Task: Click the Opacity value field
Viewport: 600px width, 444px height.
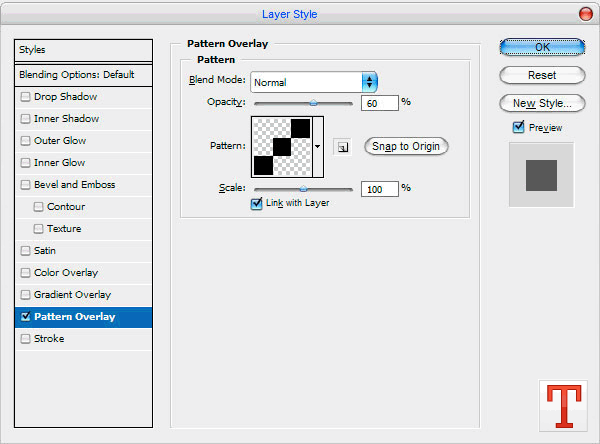Action: pyautogui.click(x=380, y=103)
